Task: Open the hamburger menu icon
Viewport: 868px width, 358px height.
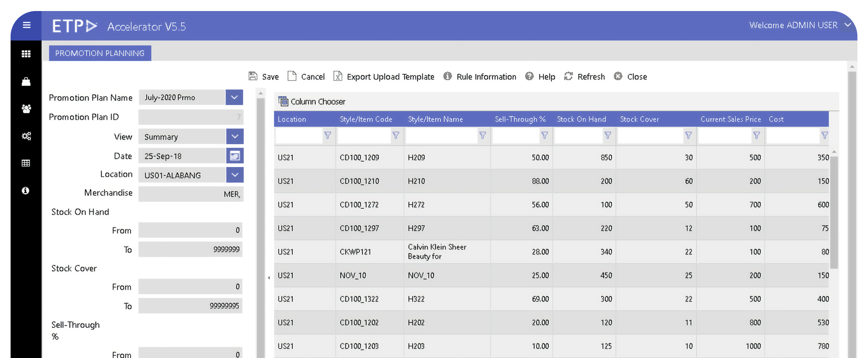Action: (x=26, y=25)
